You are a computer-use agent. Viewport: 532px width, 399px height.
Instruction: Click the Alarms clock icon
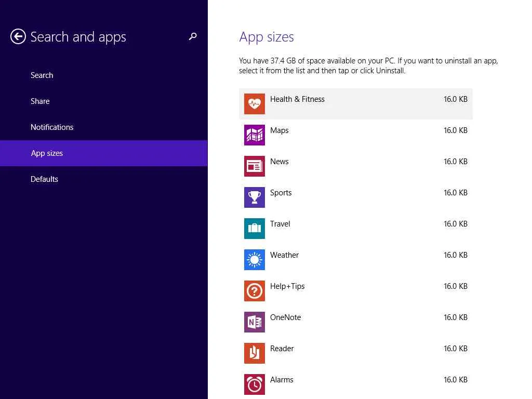coord(255,384)
